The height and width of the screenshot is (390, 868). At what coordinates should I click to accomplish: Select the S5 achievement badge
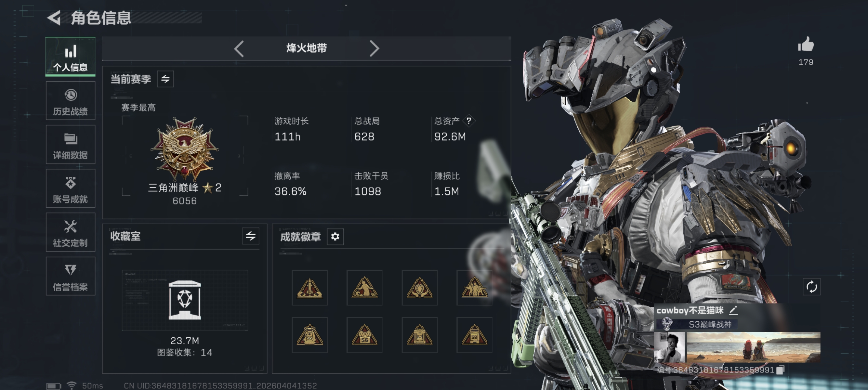pyautogui.click(x=310, y=335)
